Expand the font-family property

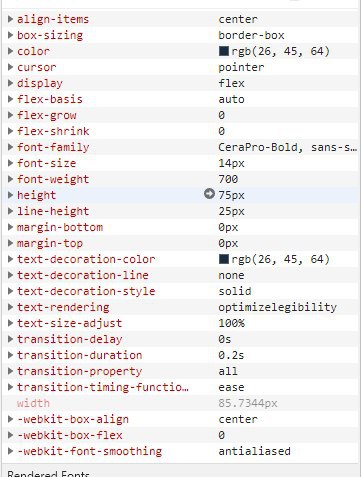10,147
